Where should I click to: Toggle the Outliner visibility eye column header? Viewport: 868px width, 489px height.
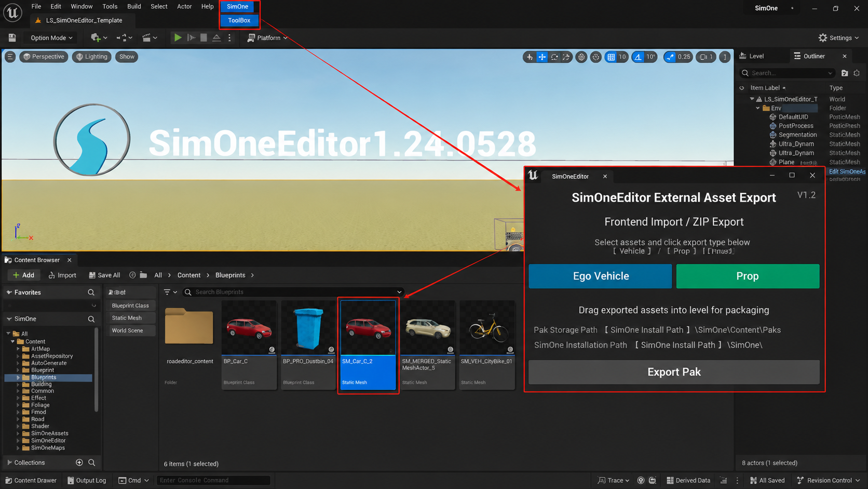coord(742,88)
